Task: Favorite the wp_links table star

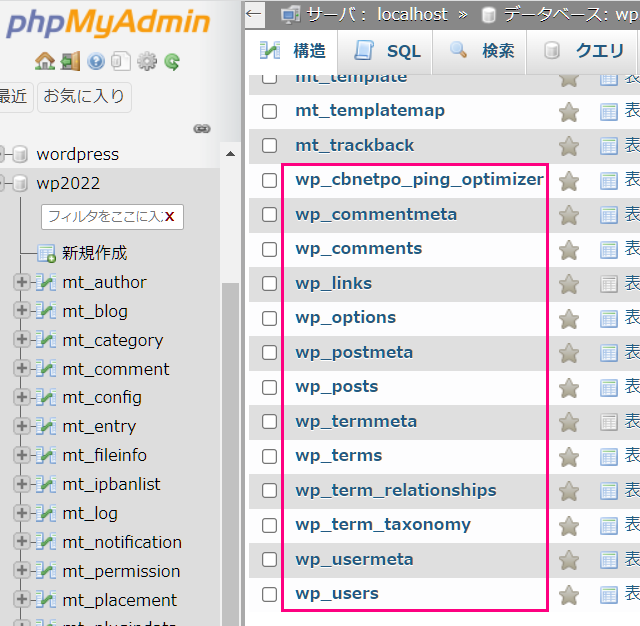Action: click(569, 284)
